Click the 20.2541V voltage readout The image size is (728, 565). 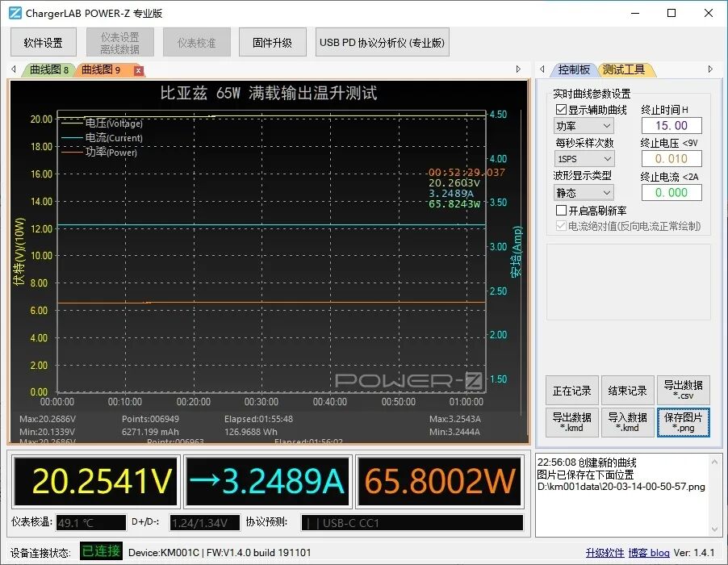click(96, 481)
